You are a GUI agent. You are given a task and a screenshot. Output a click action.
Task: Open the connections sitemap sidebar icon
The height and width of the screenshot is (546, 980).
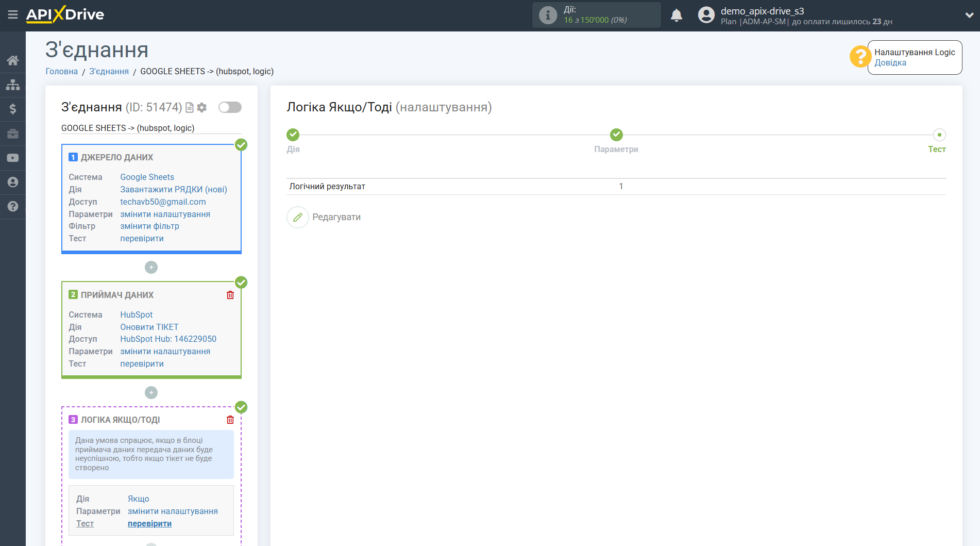(x=13, y=85)
